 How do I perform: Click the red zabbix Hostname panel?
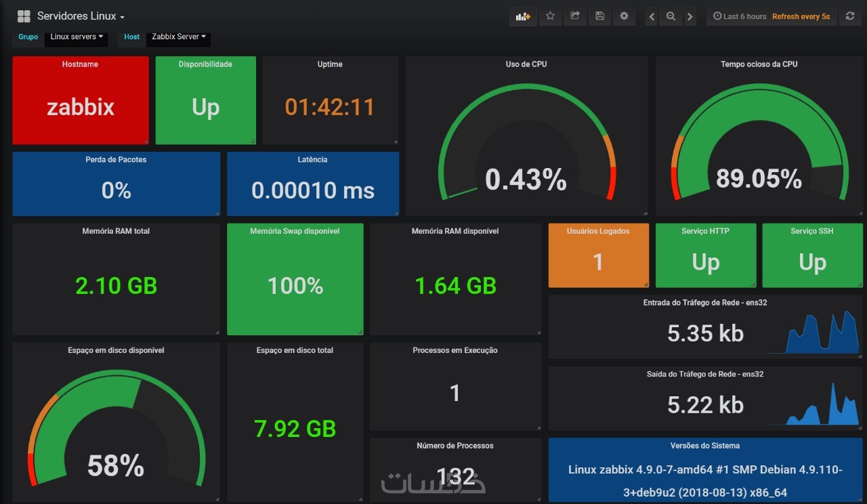pos(81,100)
